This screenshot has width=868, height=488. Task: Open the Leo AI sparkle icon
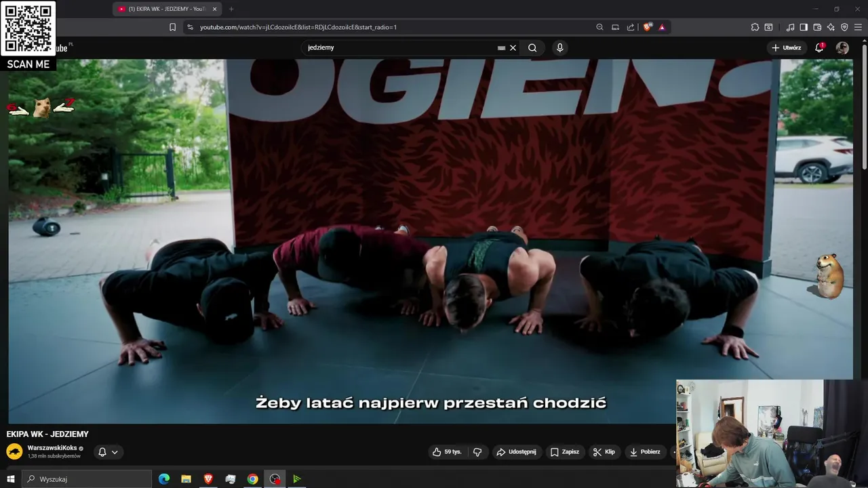point(831,27)
